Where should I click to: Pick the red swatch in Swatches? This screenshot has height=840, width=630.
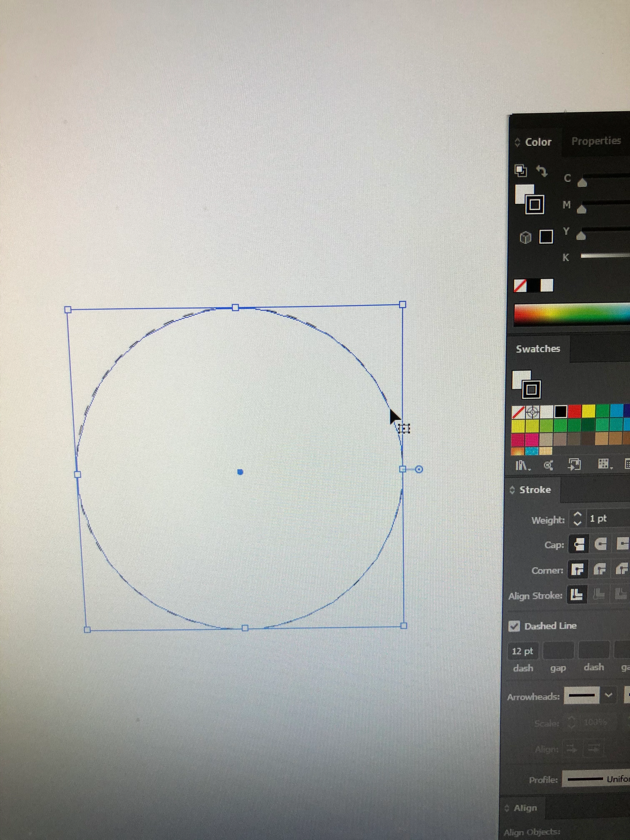pyautogui.click(x=575, y=411)
